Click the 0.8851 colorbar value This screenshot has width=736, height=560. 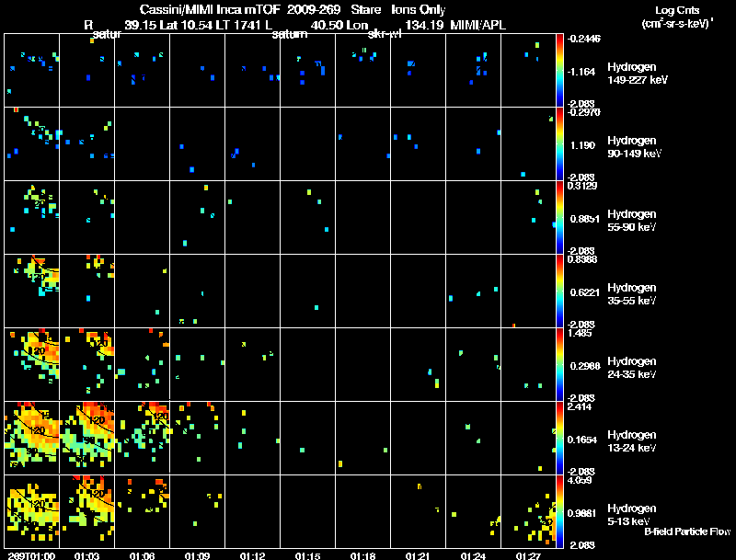[584, 219]
